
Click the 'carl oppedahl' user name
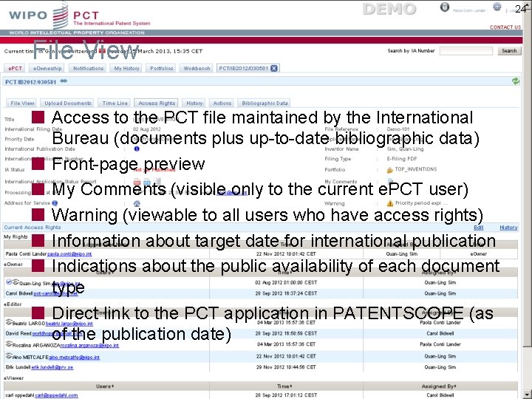click(x=20, y=395)
